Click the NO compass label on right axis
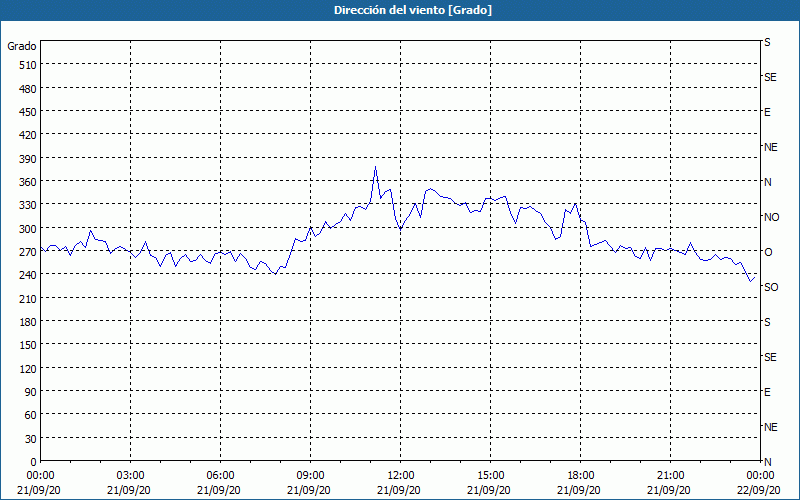800x500 pixels. pyautogui.click(x=771, y=217)
